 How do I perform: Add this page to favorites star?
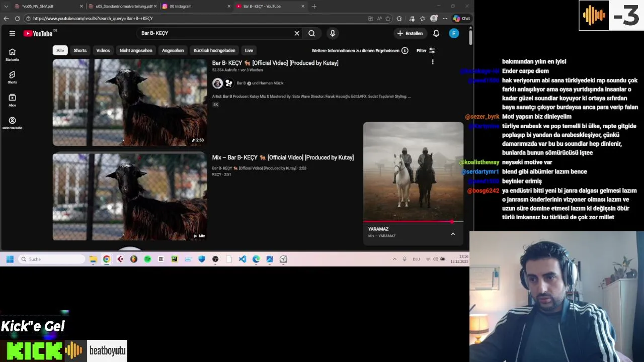[388, 19]
